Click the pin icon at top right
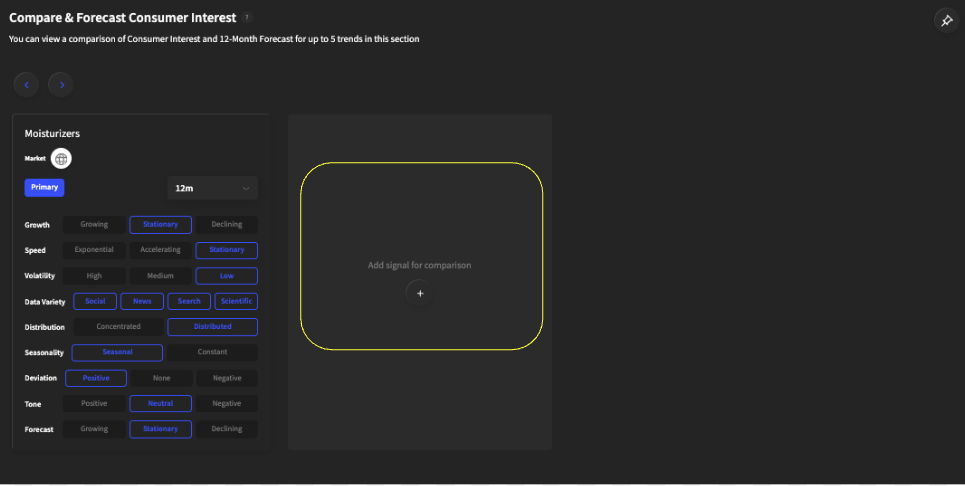965x486 pixels. [946, 21]
